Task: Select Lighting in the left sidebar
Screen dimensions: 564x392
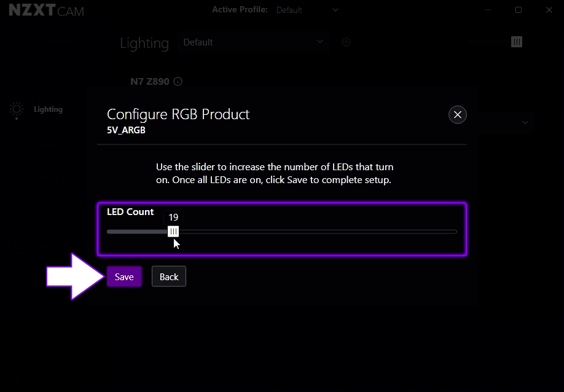Action: coord(48,109)
